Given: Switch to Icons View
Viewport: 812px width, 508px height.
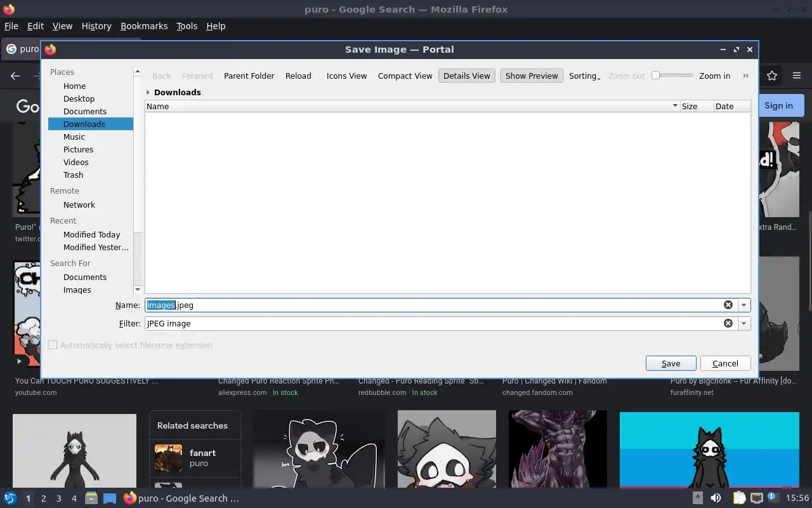Looking at the screenshot, I should [346, 76].
